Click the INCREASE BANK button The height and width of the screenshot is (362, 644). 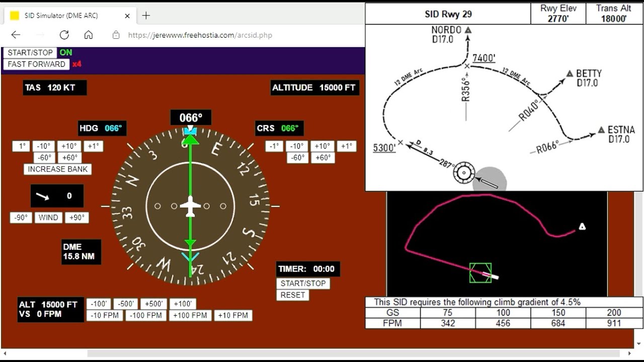58,169
